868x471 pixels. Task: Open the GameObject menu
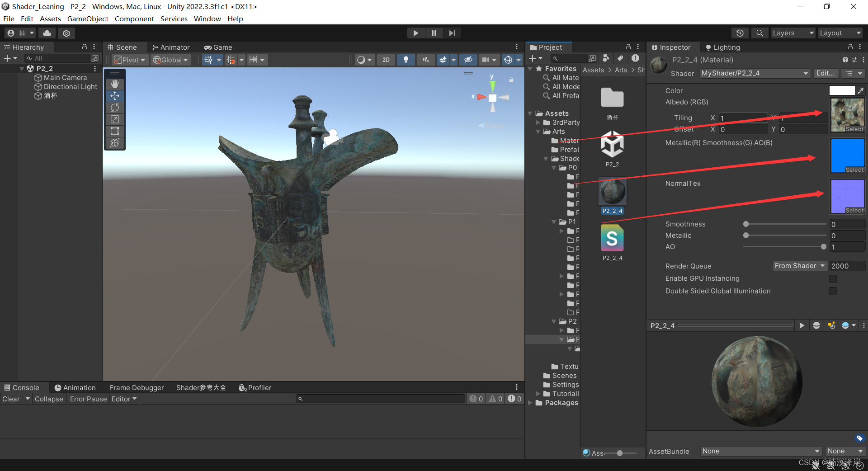tap(88, 19)
